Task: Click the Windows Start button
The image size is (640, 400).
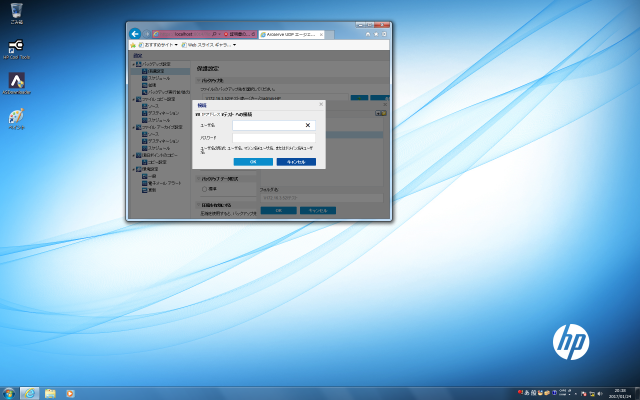Action: coord(9,392)
